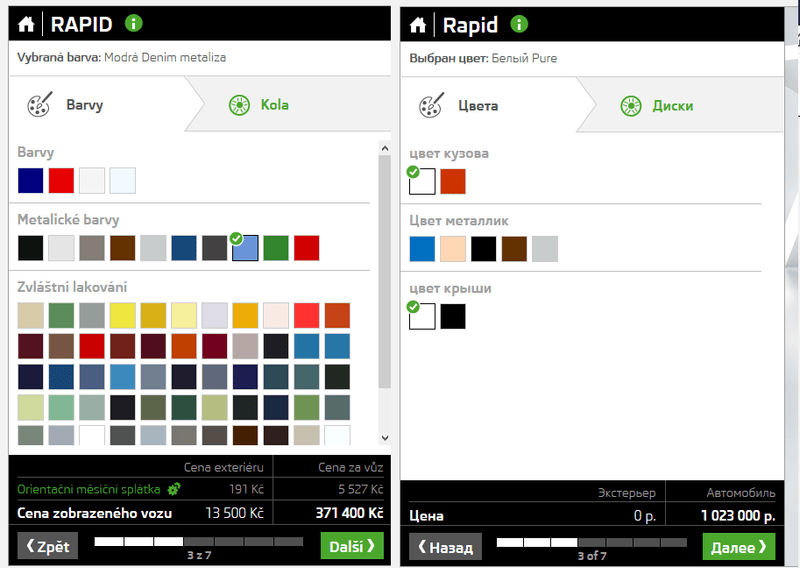Select the dark blue swatch under Barvy
Screen dimensions: 800x568
31,181
